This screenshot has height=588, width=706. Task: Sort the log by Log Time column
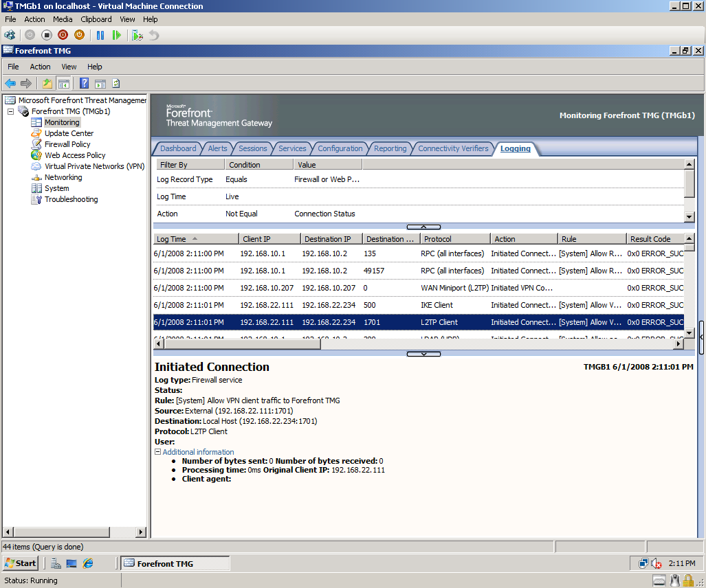click(196, 239)
